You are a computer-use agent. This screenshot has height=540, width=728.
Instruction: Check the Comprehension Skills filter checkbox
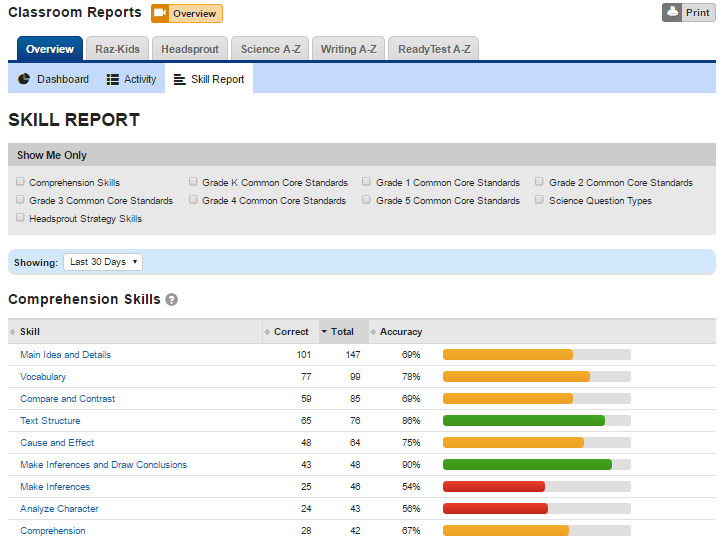[x=20, y=182]
